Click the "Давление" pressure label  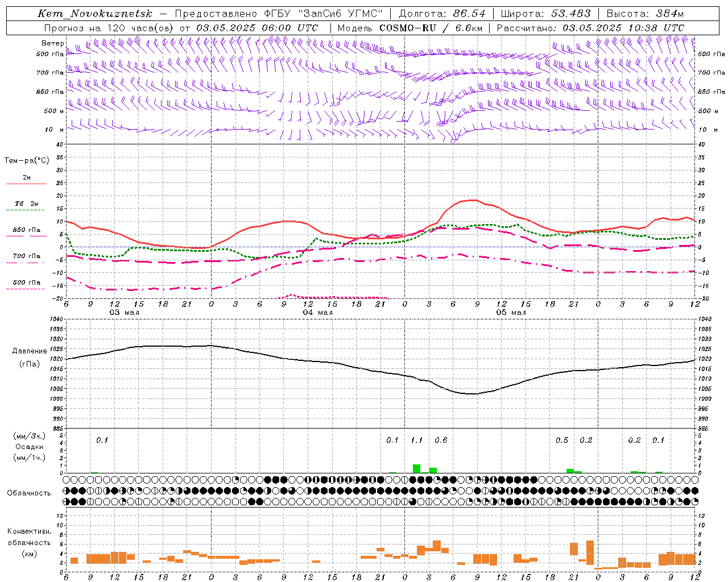(30, 351)
